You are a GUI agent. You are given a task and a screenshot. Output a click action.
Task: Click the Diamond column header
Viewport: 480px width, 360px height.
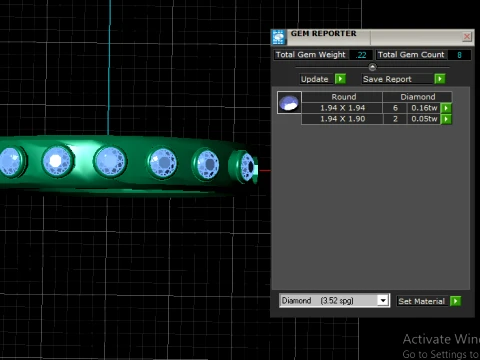coord(418,97)
